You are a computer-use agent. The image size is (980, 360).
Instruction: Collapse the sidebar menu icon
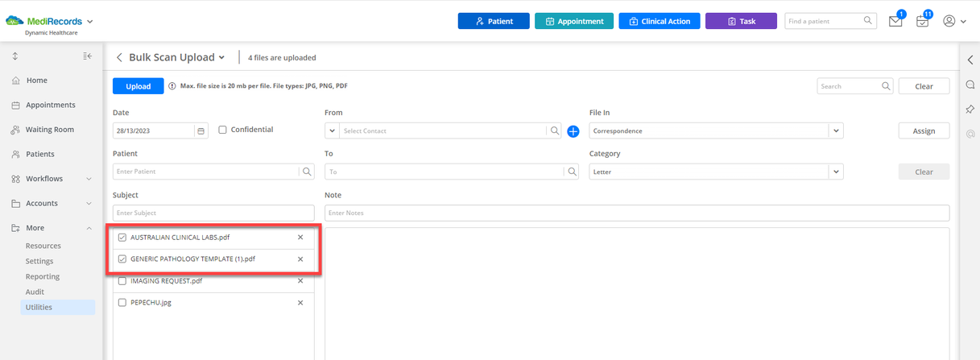coord(87,56)
